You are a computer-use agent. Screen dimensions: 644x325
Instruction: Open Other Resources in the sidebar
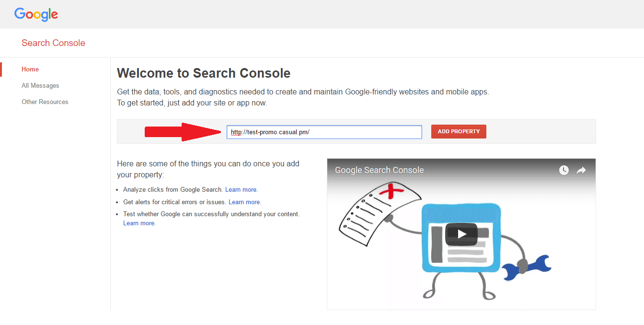point(45,102)
